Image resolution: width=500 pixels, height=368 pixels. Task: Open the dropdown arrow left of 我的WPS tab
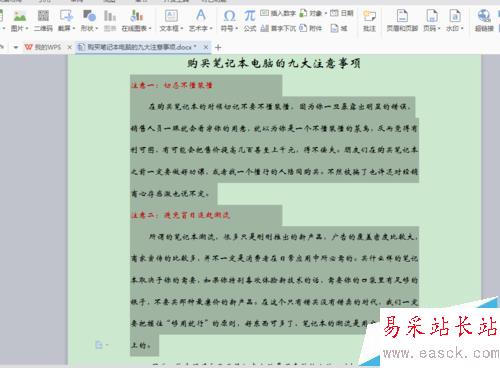click(15, 48)
